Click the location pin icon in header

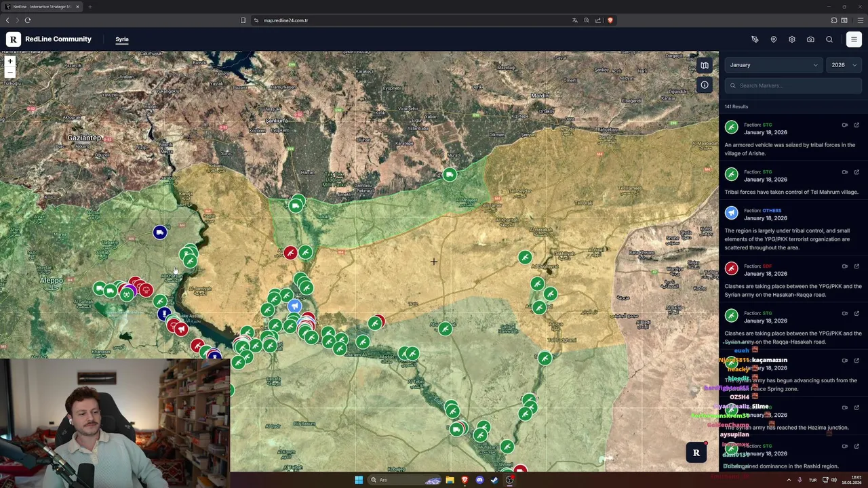[x=773, y=39]
